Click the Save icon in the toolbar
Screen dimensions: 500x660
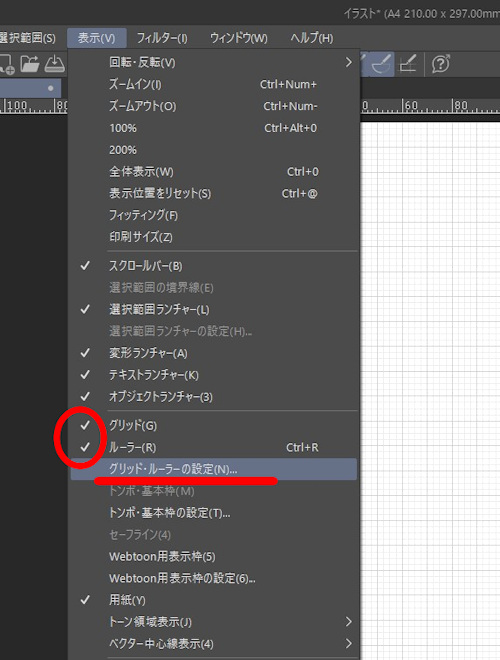(54, 64)
